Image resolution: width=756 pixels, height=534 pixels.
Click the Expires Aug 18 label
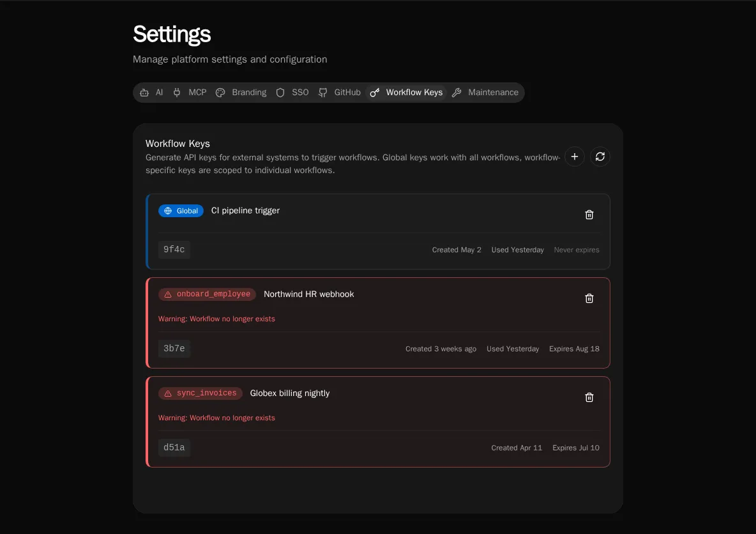(x=574, y=349)
